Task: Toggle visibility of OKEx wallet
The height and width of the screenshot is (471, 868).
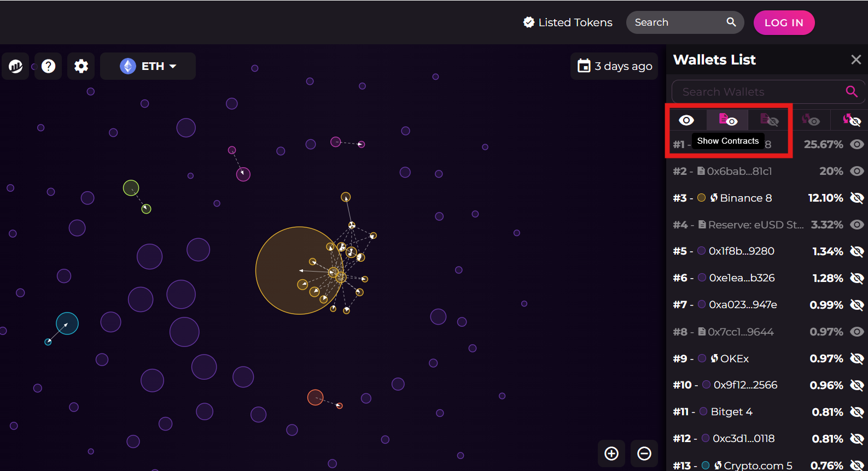Action: click(x=857, y=358)
